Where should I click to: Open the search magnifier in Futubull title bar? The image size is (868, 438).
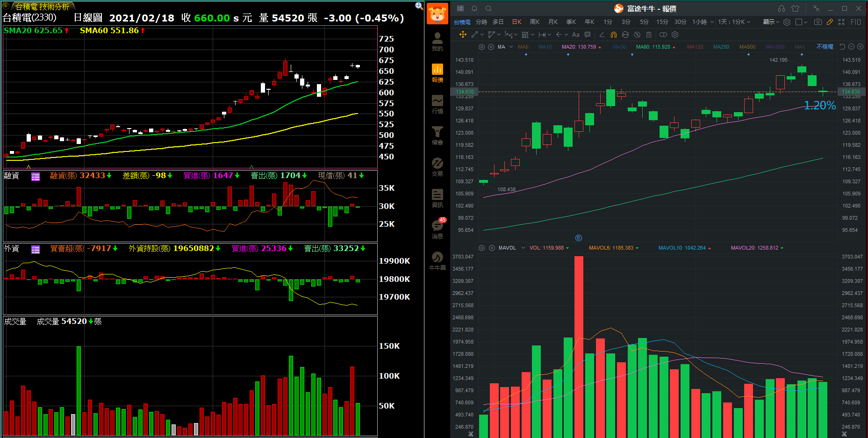click(x=488, y=8)
